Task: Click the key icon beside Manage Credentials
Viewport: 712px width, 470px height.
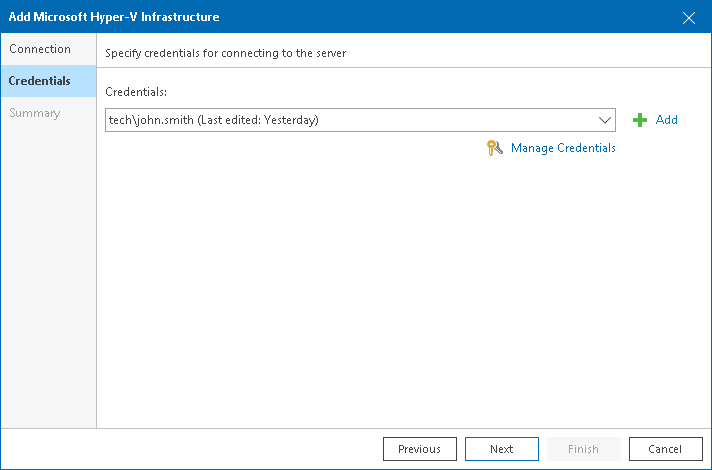Action: click(x=494, y=148)
